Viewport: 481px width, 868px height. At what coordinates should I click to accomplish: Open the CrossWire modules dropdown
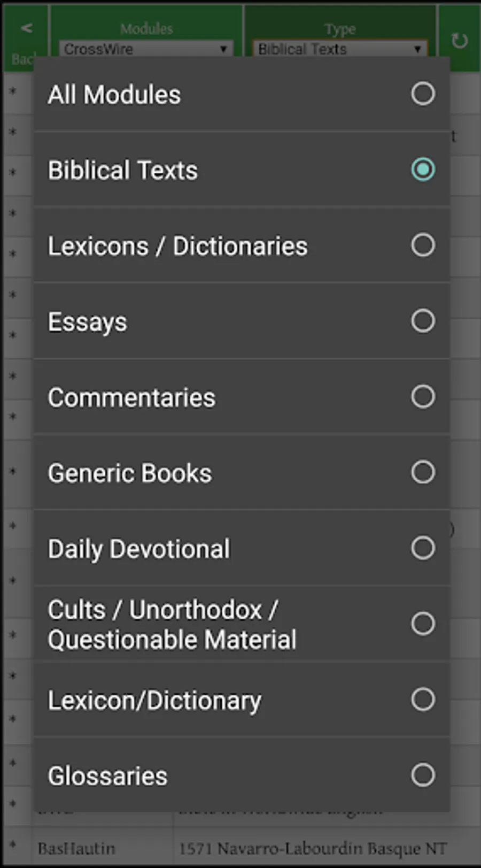pos(145,49)
